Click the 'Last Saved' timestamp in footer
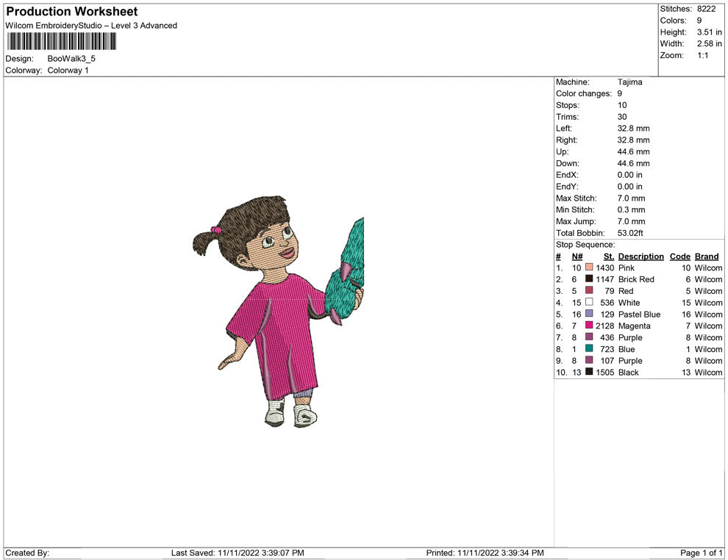 coord(238,553)
